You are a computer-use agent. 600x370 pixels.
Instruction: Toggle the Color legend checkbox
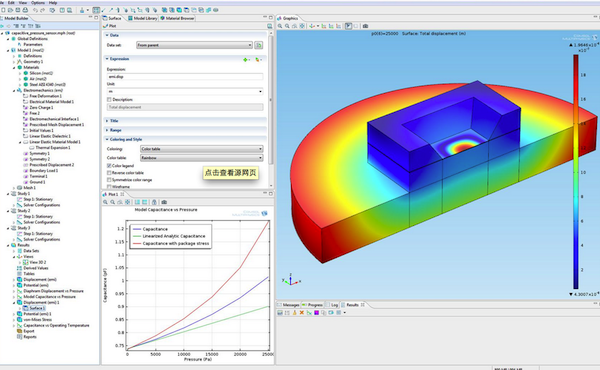tap(109, 166)
